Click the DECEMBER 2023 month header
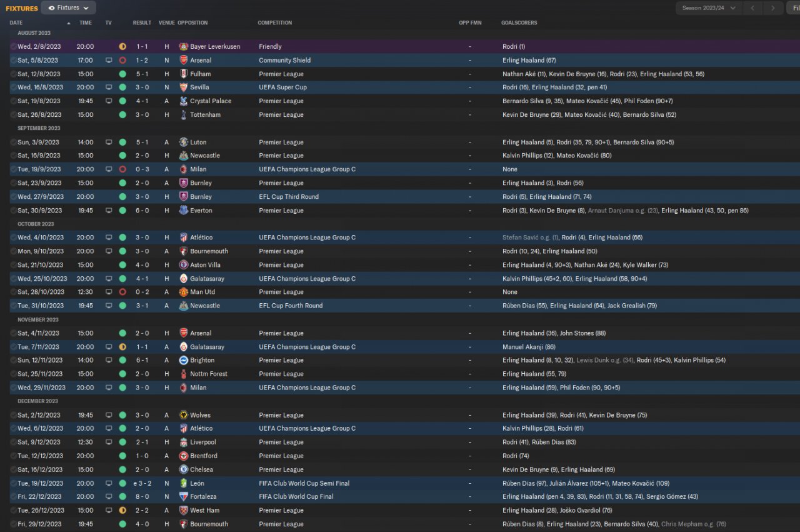This screenshot has width=800, height=532. 38,401
